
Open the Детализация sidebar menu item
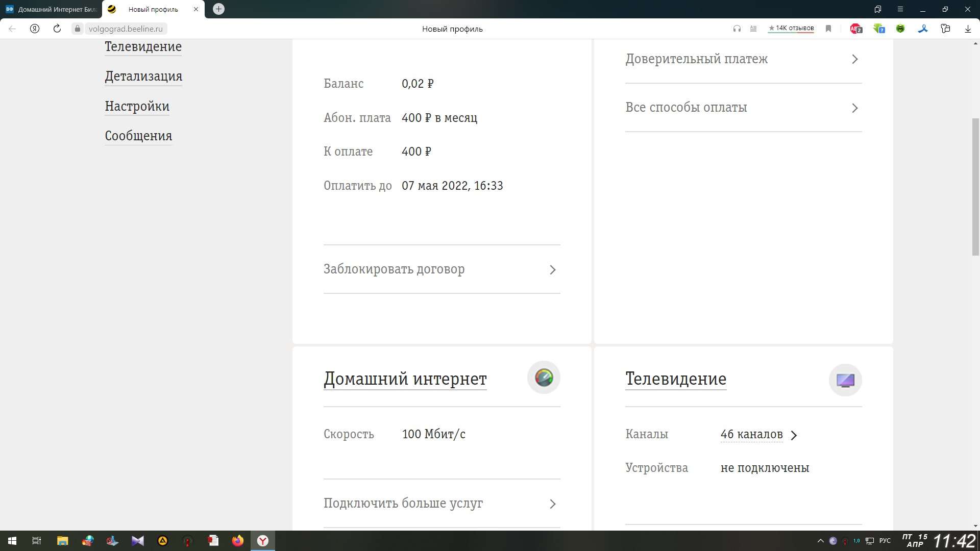click(143, 77)
